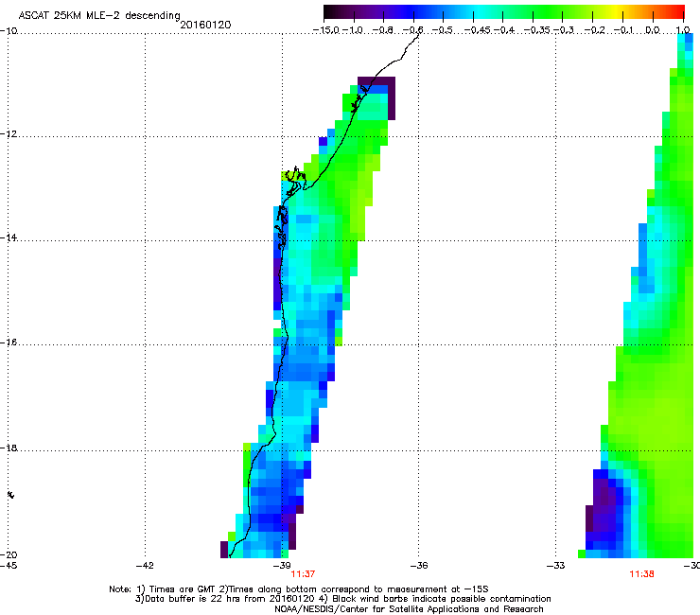Click the 'NOAA/NESDIS/Center for Satellite Applications and Research' credit

click(x=409, y=609)
